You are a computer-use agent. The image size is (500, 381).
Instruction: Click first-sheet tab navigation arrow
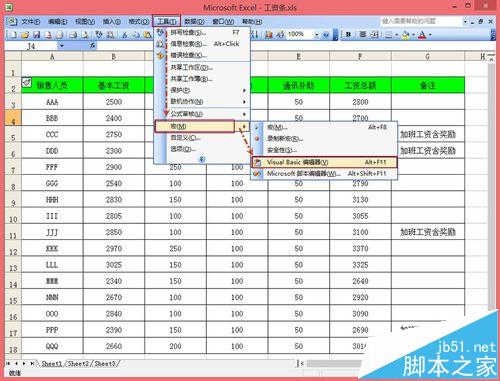pos(8,363)
